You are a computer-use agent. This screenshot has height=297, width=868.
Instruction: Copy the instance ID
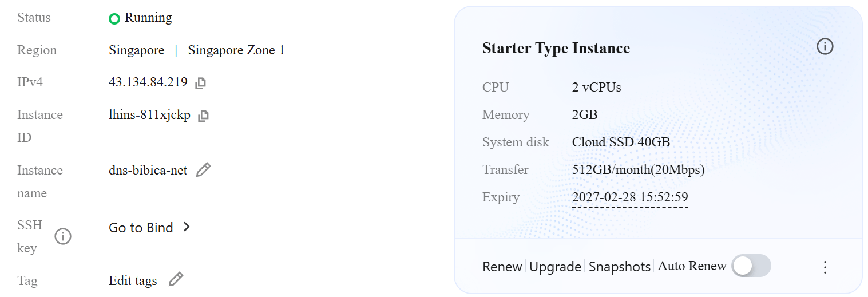(x=203, y=116)
